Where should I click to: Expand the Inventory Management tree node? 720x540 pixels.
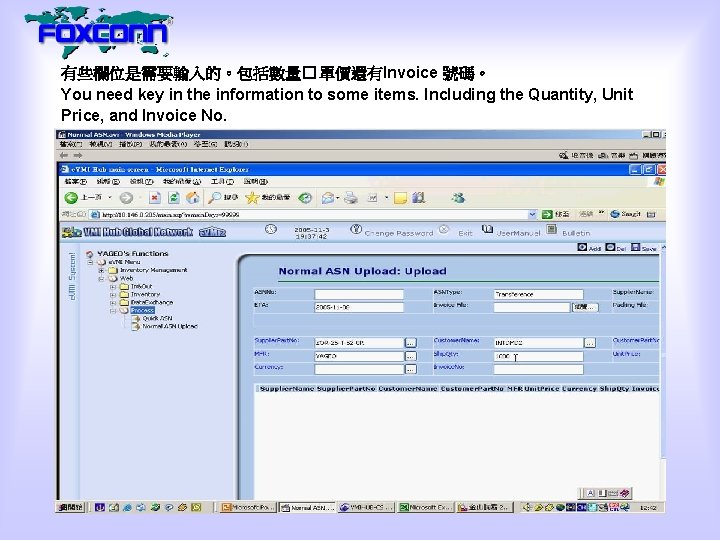(101, 270)
